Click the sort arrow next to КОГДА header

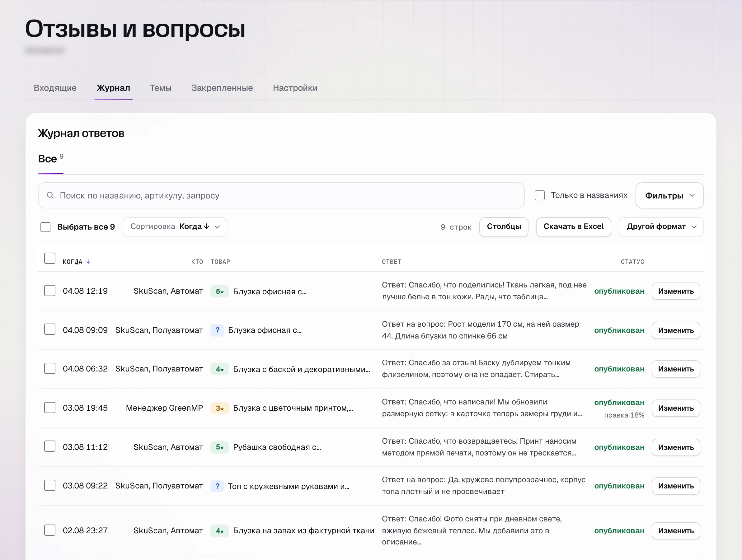[x=88, y=262]
